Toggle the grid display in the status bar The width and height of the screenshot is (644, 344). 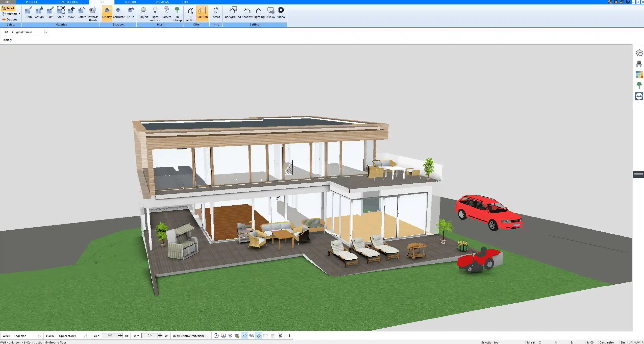tap(273, 335)
